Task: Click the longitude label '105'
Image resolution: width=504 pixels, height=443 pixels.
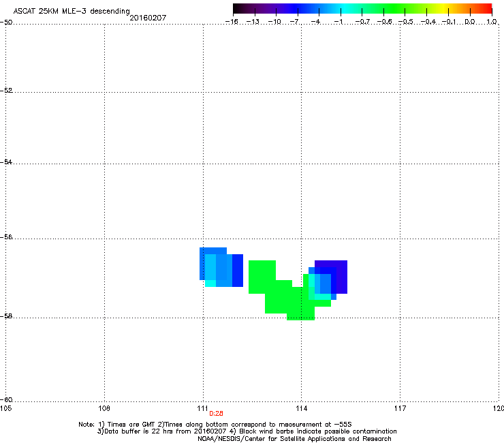Action: tap(5, 408)
